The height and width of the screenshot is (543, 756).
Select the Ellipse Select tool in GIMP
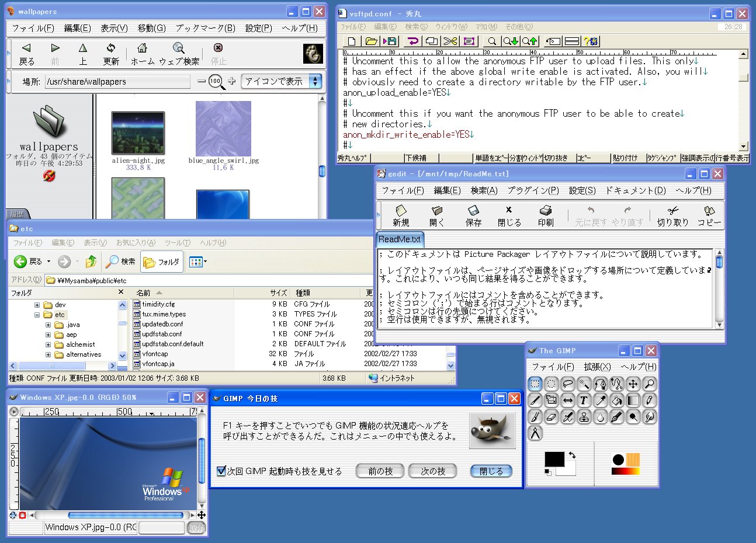coord(551,384)
